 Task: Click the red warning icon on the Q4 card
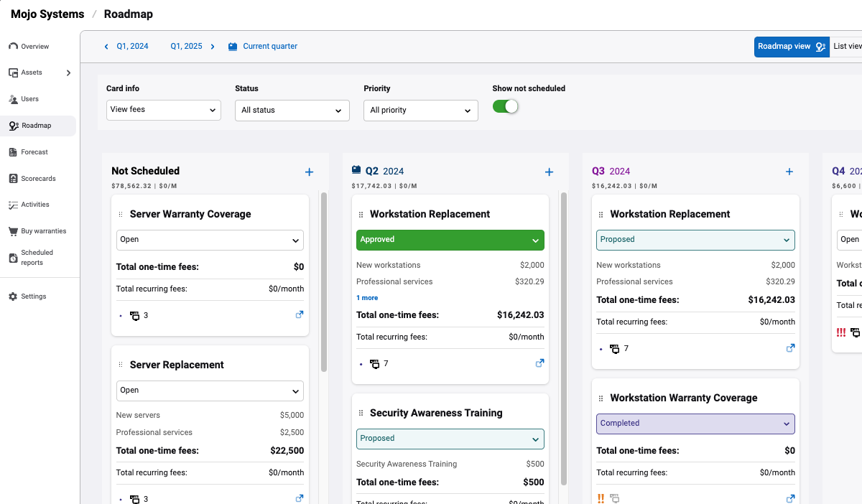point(840,332)
